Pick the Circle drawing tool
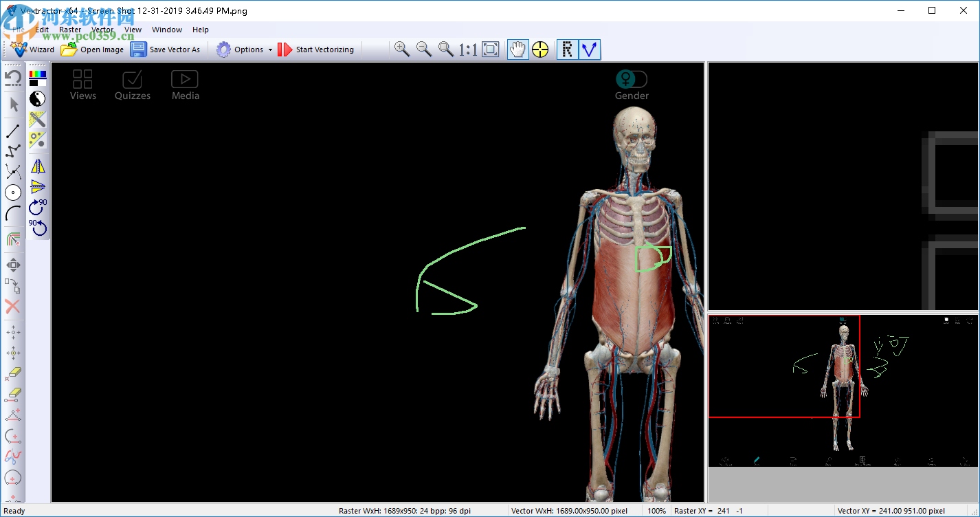The width and height of the screenshot is (980, 517). (13, 192)
